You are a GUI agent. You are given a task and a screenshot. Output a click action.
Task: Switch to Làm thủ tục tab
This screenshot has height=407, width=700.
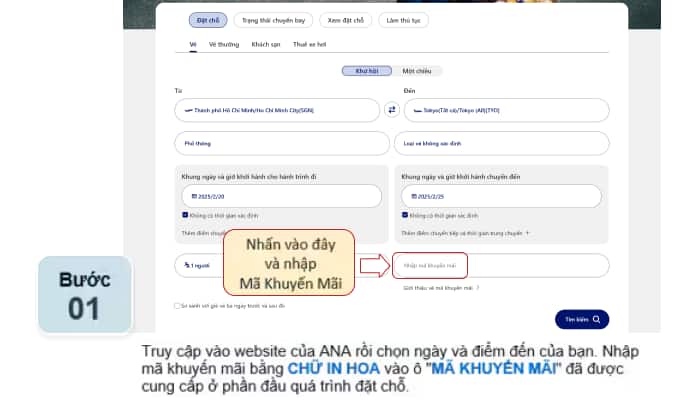coord(403,20)
